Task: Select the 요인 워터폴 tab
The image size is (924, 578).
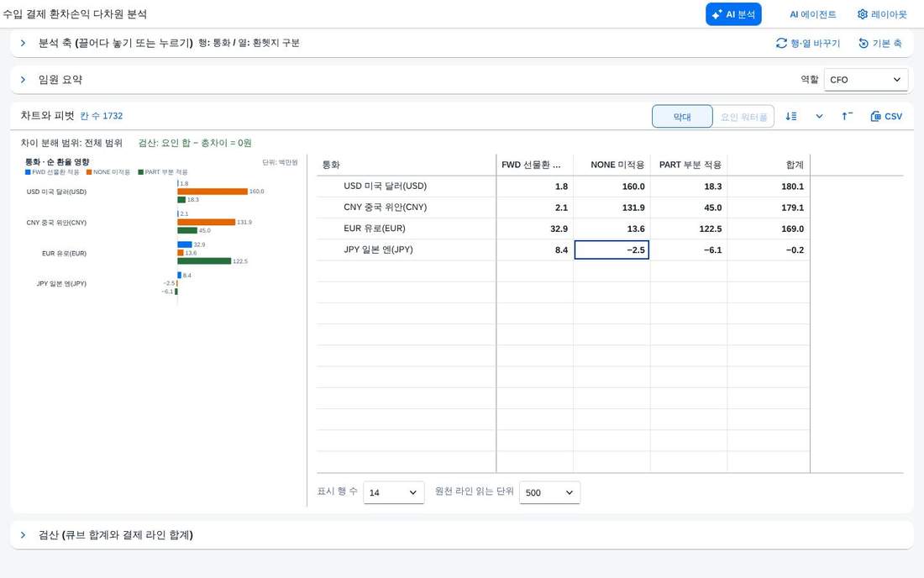Action: 743,117
